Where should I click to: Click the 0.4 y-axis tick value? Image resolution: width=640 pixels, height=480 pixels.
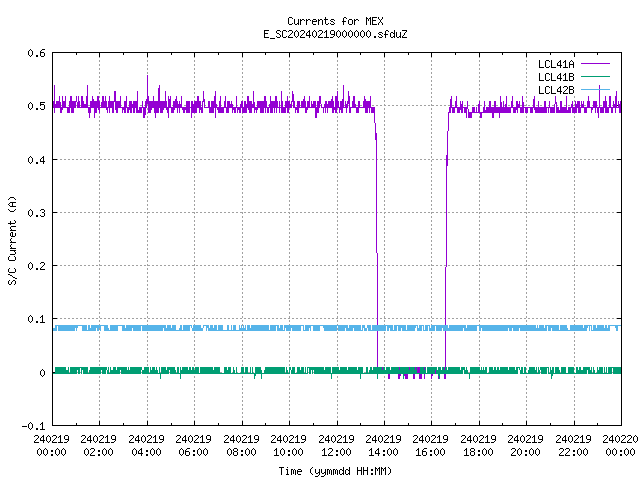37,160
